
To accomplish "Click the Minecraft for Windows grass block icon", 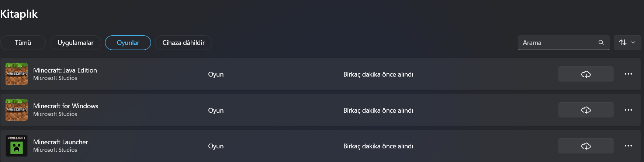I will click(17, 110).
